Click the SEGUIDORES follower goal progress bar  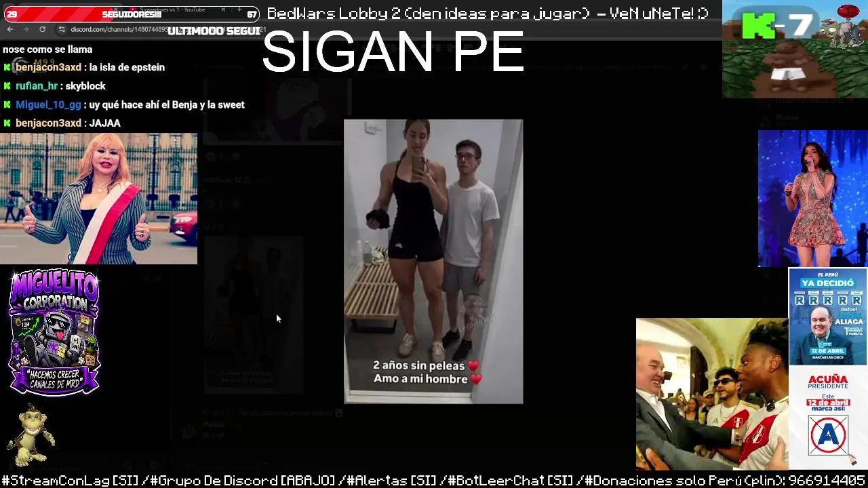(x=132, y=14)
